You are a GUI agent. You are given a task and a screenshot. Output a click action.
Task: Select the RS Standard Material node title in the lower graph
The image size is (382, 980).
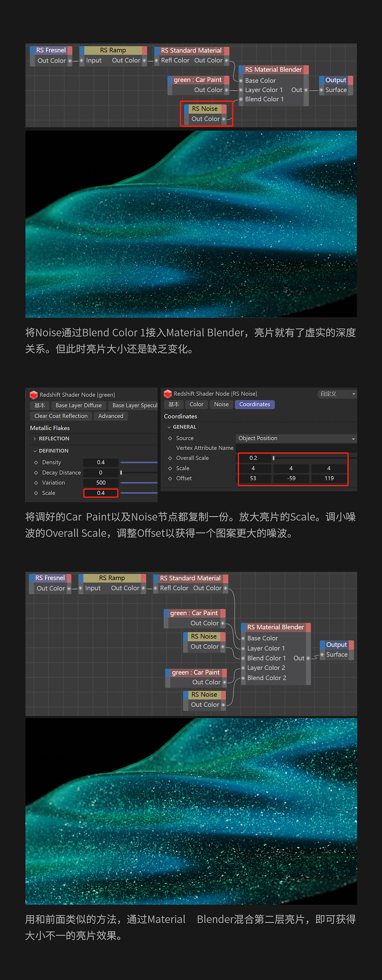[190, 578]
